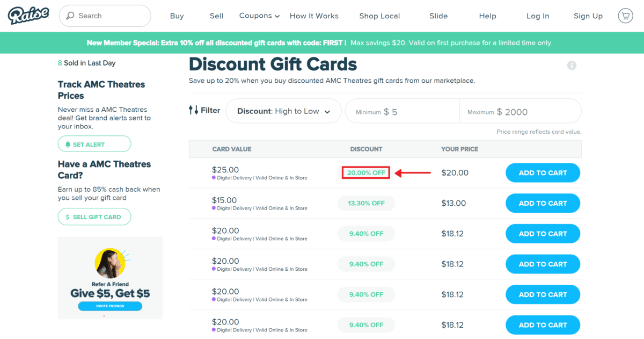Click the Minimum price input field

(x=402, y=111)
